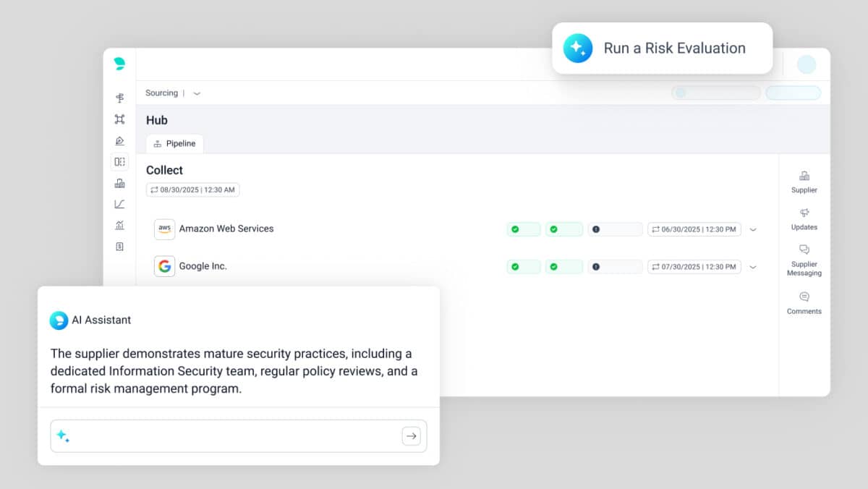Select the buildings icon in left sidebar
This screenshot has width=868, height=489.
(119, 183)
